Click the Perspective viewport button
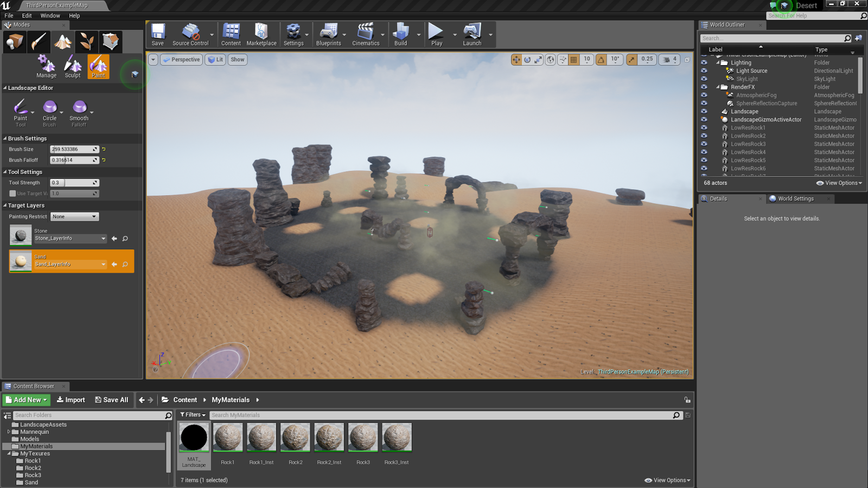Image resolution: width=868 pixels, height=488 pixels. click(x=182, y=60)
